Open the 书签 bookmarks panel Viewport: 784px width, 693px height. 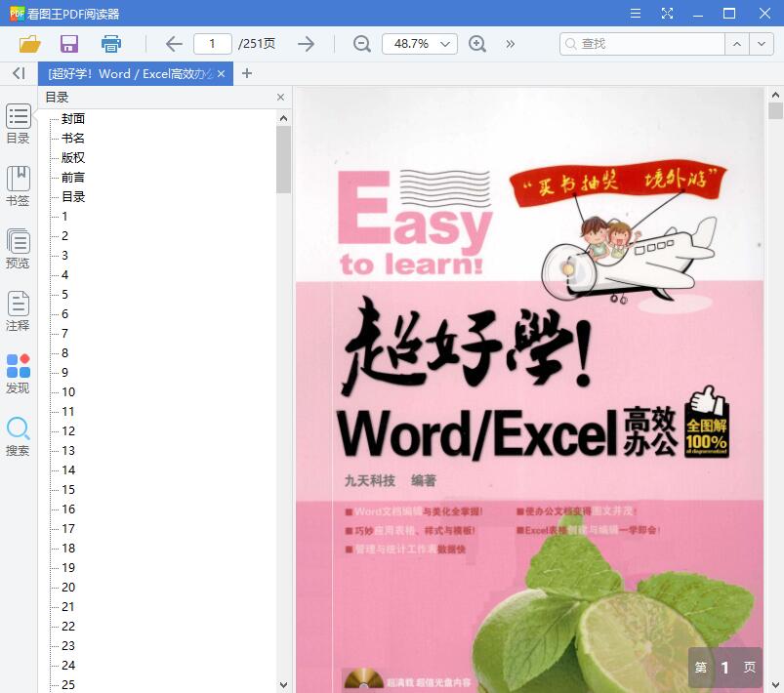[x=18, y=186]
